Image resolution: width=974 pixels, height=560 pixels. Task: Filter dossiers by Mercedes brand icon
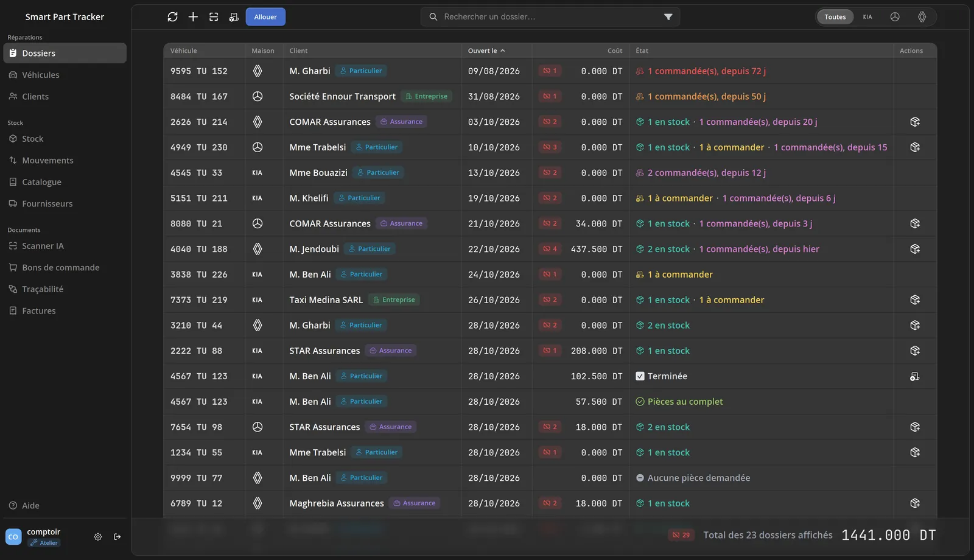(x=895, y=17)
